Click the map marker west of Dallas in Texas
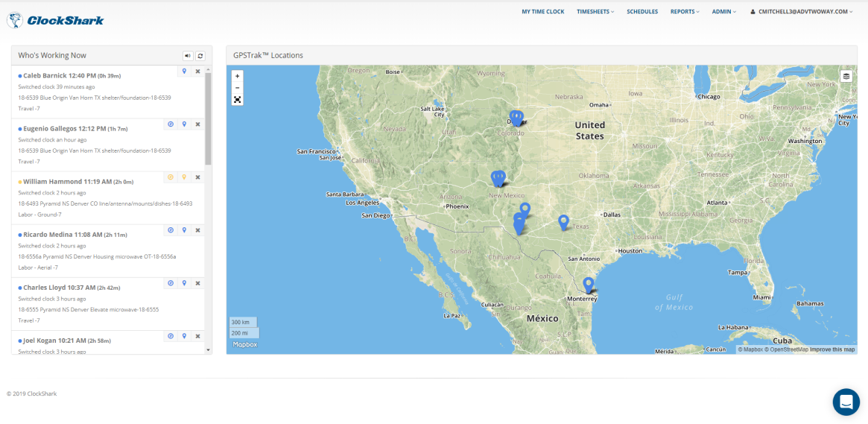The width and height of the screenshot is (868, 424). [x=563, y=222]
